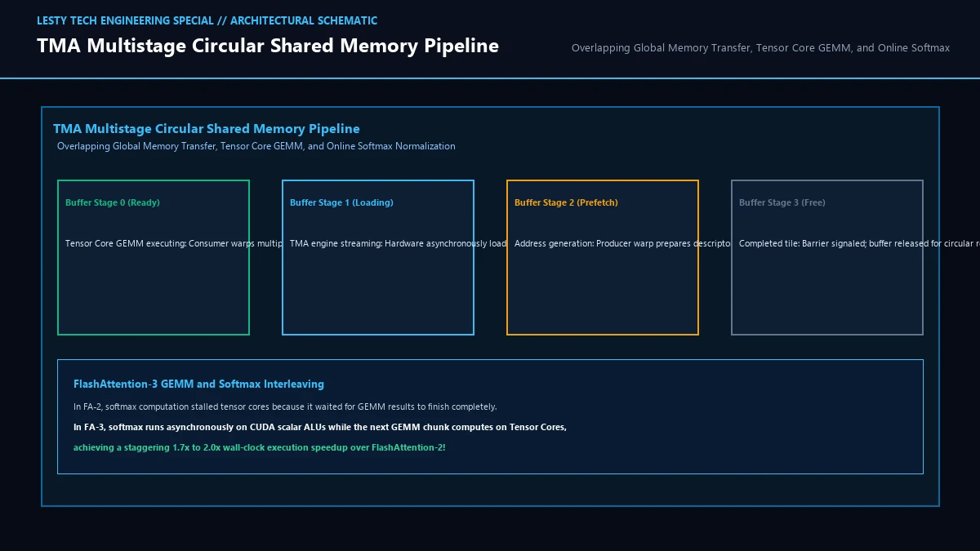980x551 pixels.
Task: Select the 'Buffer Stage 0 (Ready)' label
Action: pyautogui.click(x=113, y=202)
